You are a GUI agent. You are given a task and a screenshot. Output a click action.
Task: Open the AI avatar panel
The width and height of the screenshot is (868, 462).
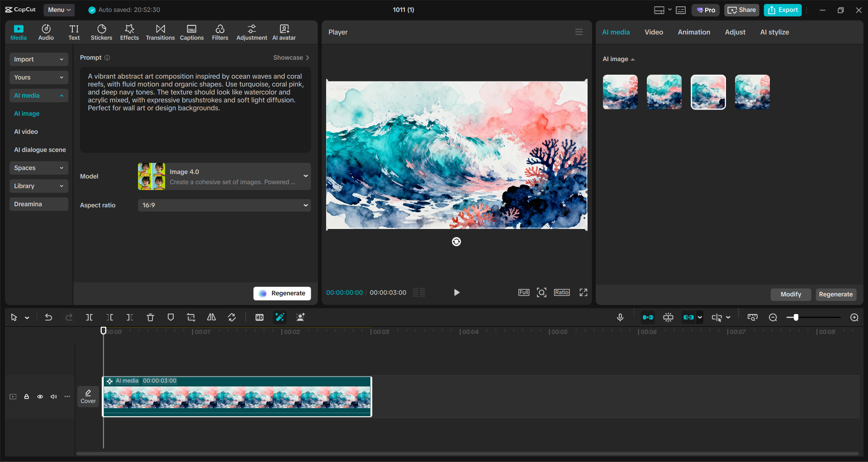click(284, 32)
